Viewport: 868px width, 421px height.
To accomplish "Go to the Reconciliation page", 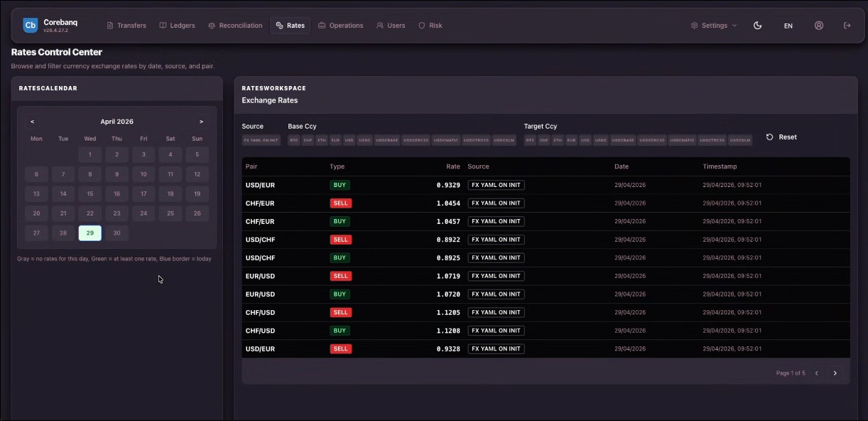I will click(x=235, y=26).
